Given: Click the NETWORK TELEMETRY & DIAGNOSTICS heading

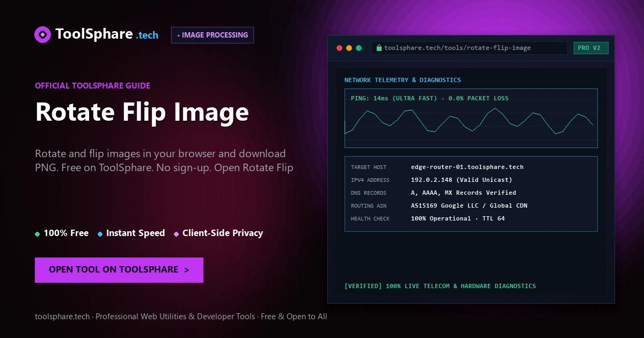Looking at the screenshot, I should (x=402, y=80).
